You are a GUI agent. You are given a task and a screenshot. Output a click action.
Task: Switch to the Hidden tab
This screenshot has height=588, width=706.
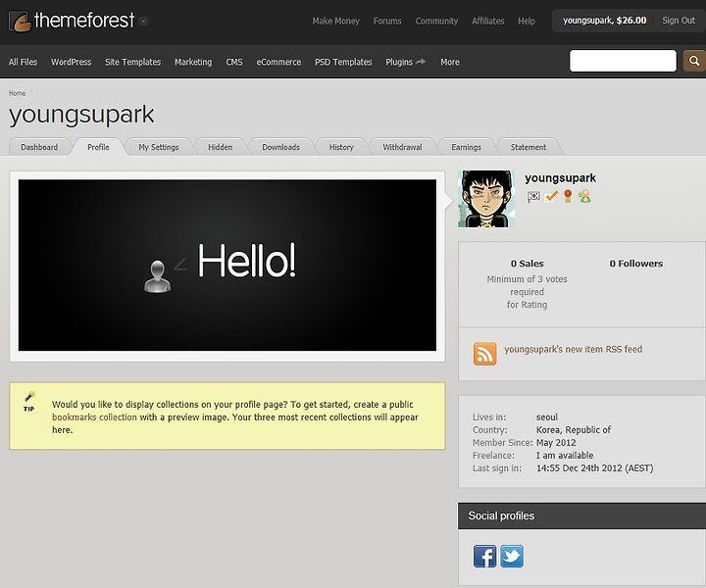(221, 147)
